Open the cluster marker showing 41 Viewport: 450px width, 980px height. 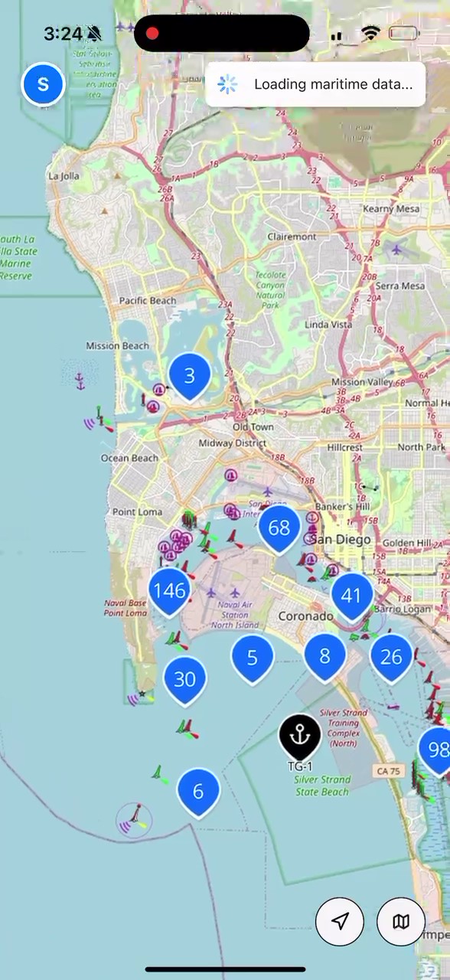pos(351,595)
